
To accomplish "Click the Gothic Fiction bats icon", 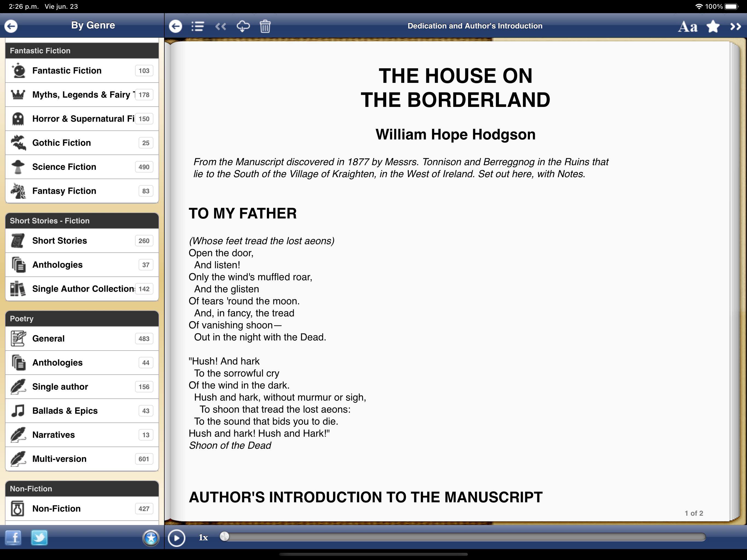I will coord(18,142).
